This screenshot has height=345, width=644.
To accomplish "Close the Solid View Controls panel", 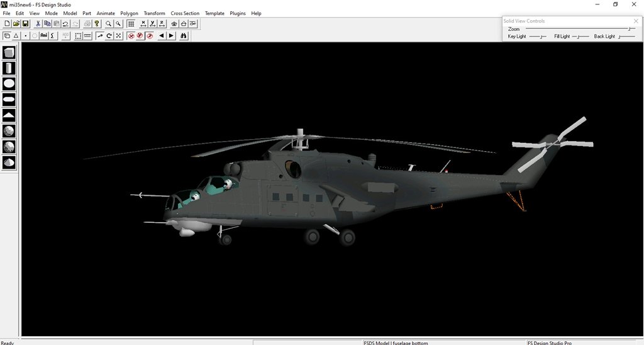I will (636, 21).
